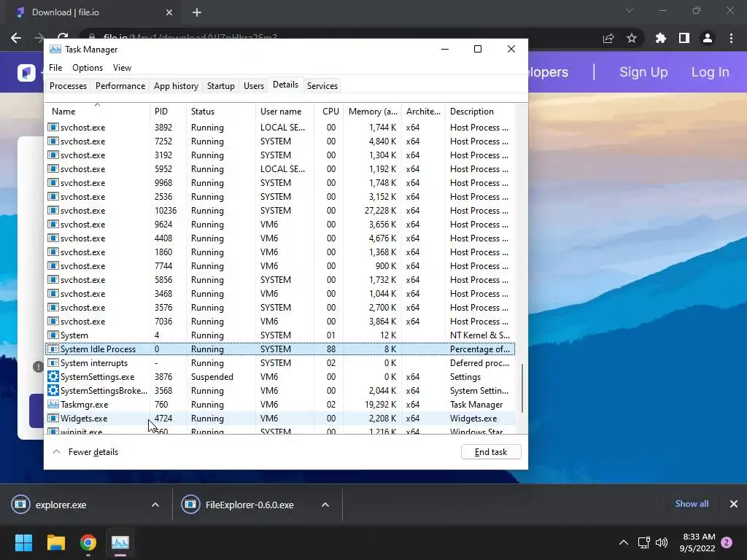Click the Widgets.exe process icon

(53, 418)
